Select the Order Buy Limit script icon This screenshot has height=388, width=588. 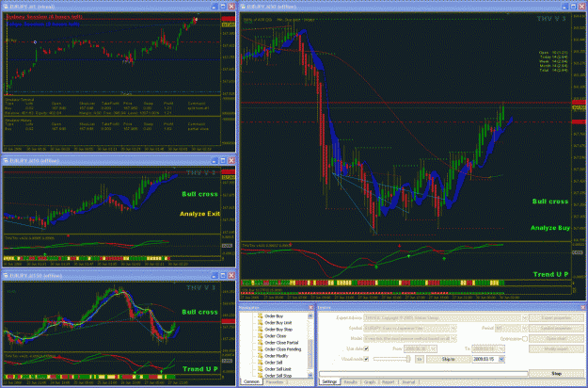(x=261, y=323)
